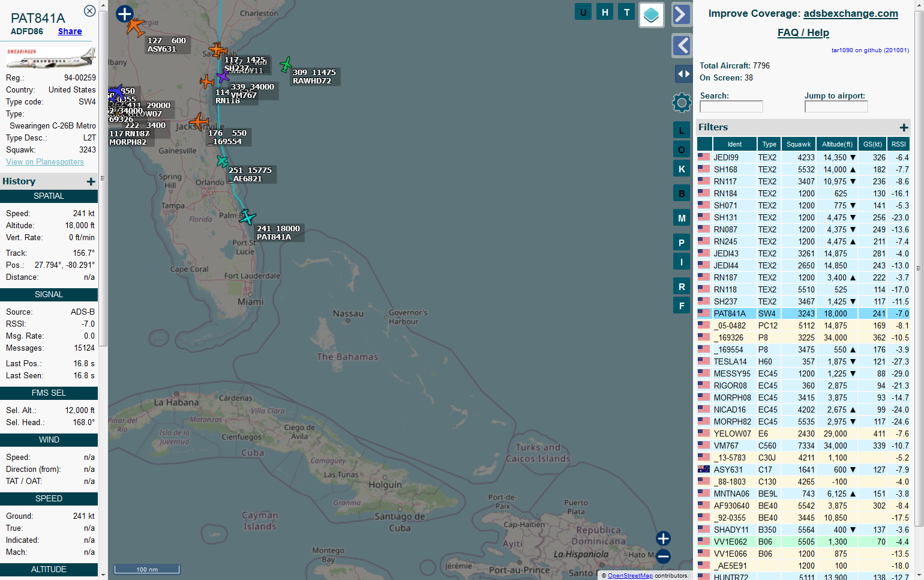Open View on Planespotters link
924x580 pixels.
45,162
